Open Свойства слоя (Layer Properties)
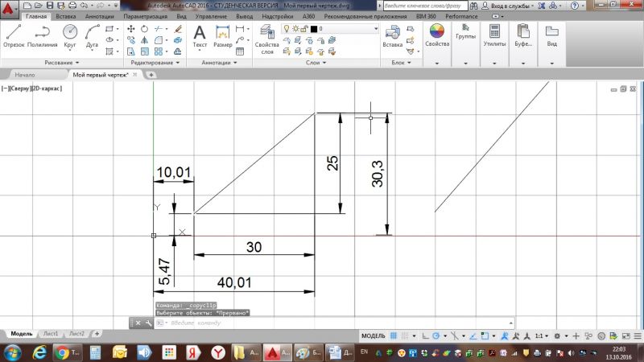Image resolution: width=644 pixels, height=362 pixels. [267, 39]
